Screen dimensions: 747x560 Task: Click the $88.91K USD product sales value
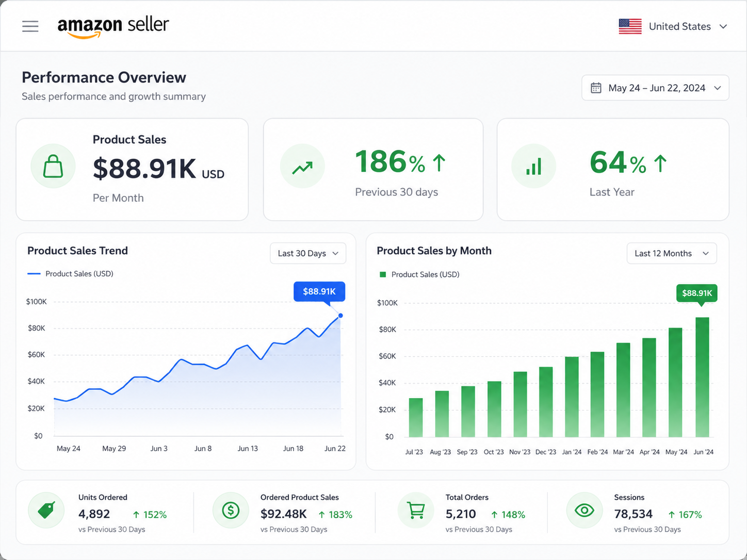158,169
